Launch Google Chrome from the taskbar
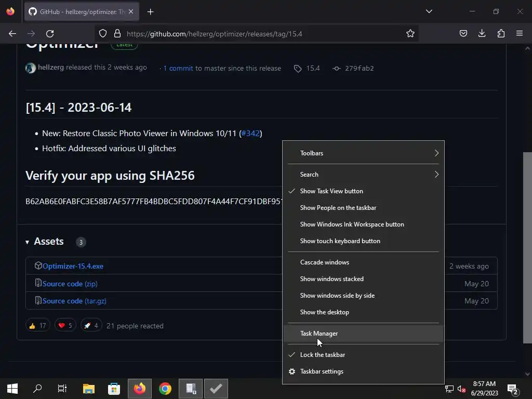The height and width of the screenshot is (399, 532). pos(165,389)
